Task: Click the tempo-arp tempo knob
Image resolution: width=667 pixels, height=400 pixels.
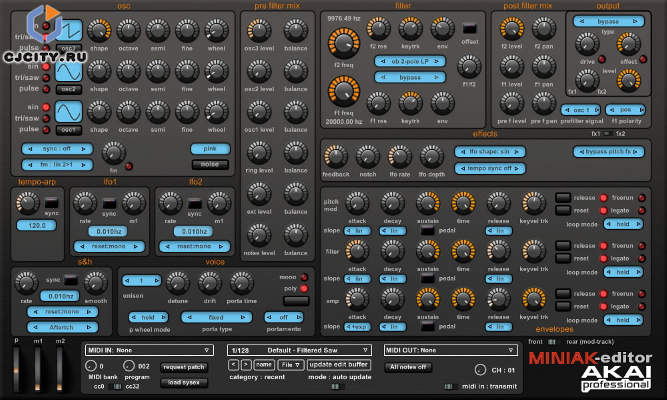Action: (28, 202)
